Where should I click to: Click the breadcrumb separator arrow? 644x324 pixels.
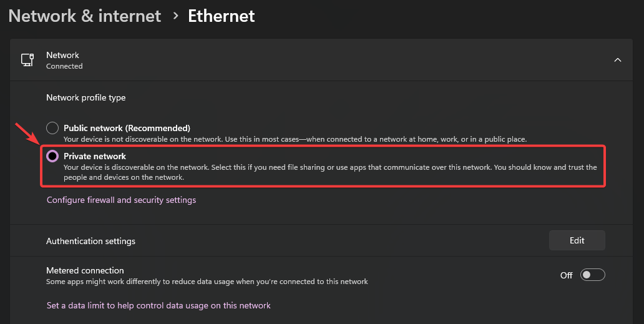[x=175, y=17]
